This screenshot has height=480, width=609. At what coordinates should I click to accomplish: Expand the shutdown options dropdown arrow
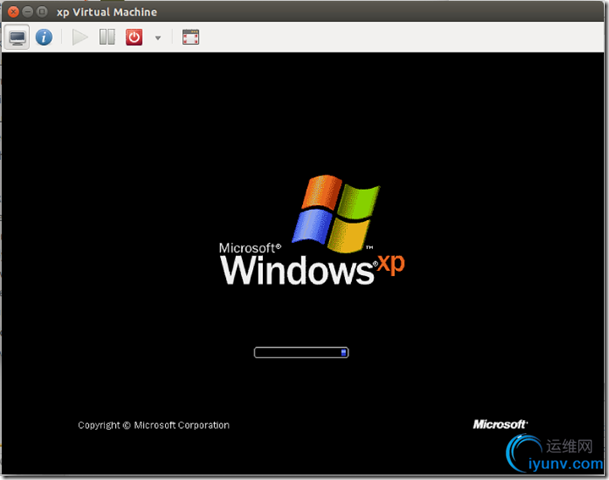click(x=158, y=38)
